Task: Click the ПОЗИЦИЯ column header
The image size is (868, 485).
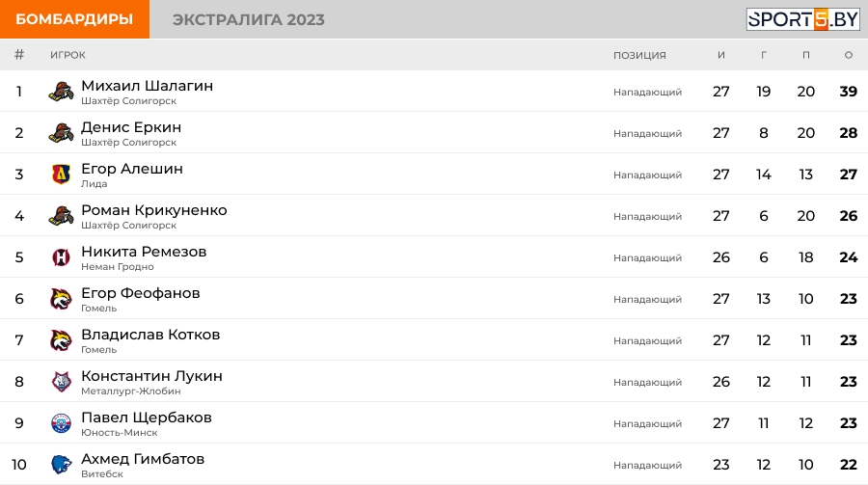Action: [639, 55]
